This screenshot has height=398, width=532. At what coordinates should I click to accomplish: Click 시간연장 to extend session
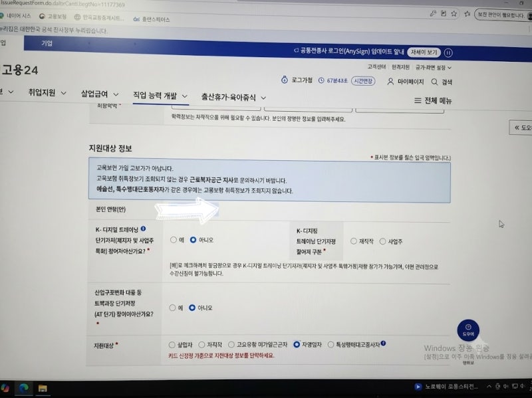tap(363, 80)
